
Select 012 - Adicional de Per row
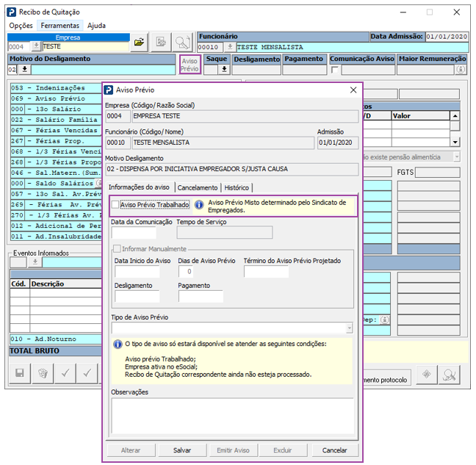tap(56, 226)
